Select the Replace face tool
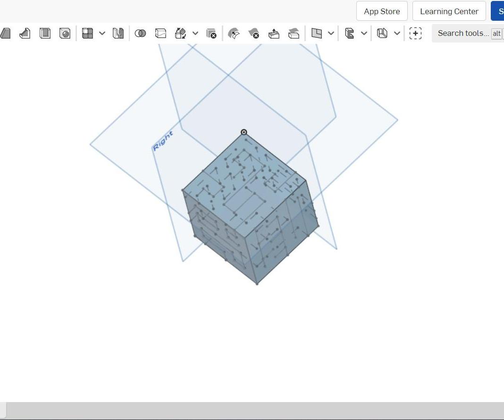This screenshot has width=504, height=420. pos(294,33)
